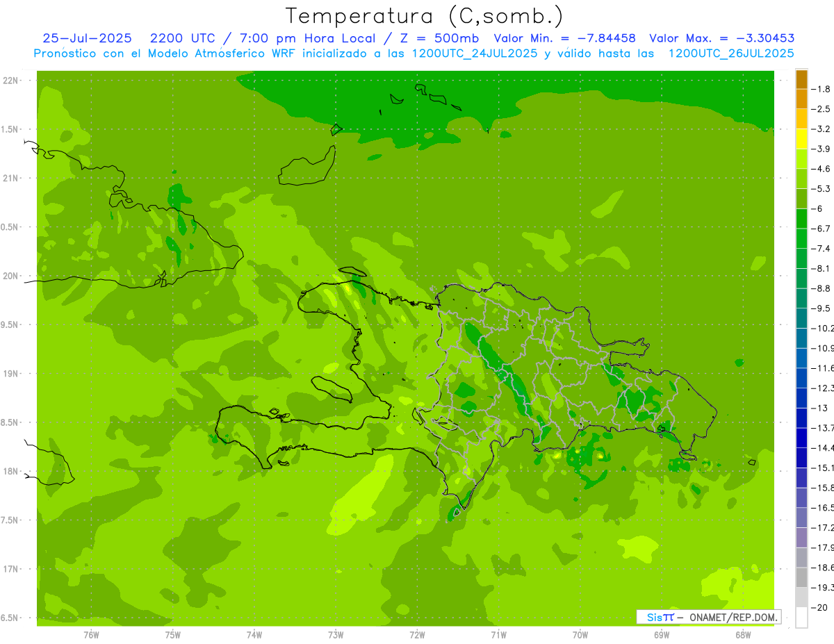Click the '20N' latitude label
Screen dimensions: 834x644
point(10,276)
